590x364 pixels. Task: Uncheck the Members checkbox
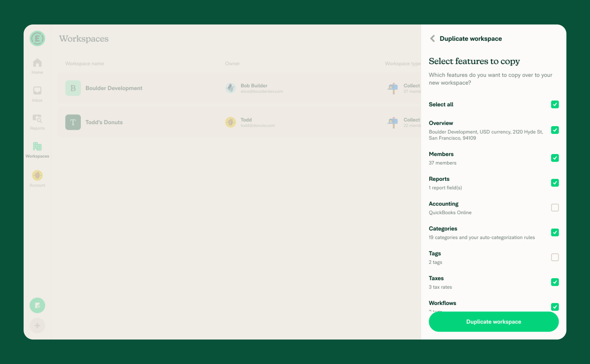[x=555, y=158]
